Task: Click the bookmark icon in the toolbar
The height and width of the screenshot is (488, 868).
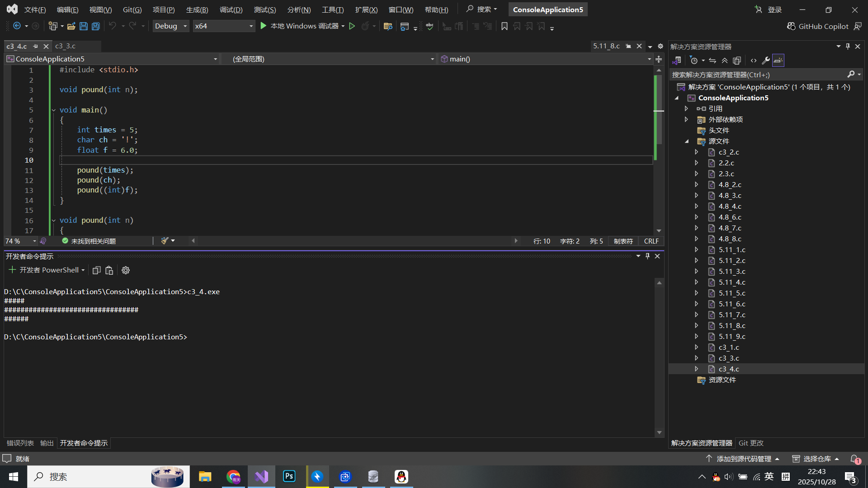Action: [505, 26]
